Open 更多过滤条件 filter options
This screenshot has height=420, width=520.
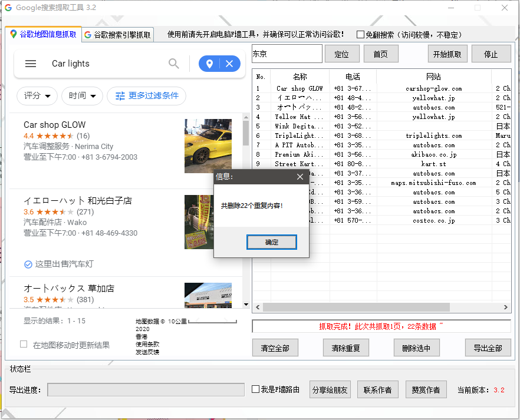click(147, 96)
